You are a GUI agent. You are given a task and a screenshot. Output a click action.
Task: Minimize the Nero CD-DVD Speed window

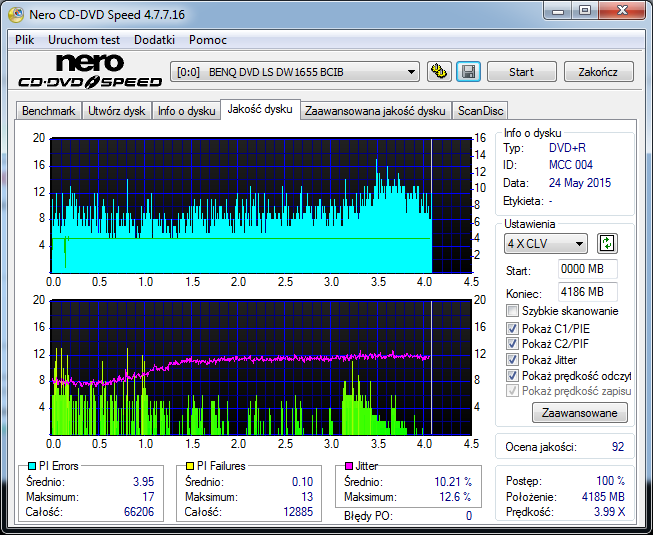point(558,10)
